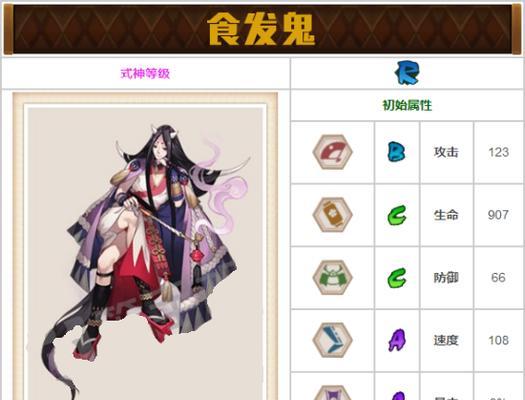
Task: Select the 式神等级 label
Action: [x=145, y=73]
